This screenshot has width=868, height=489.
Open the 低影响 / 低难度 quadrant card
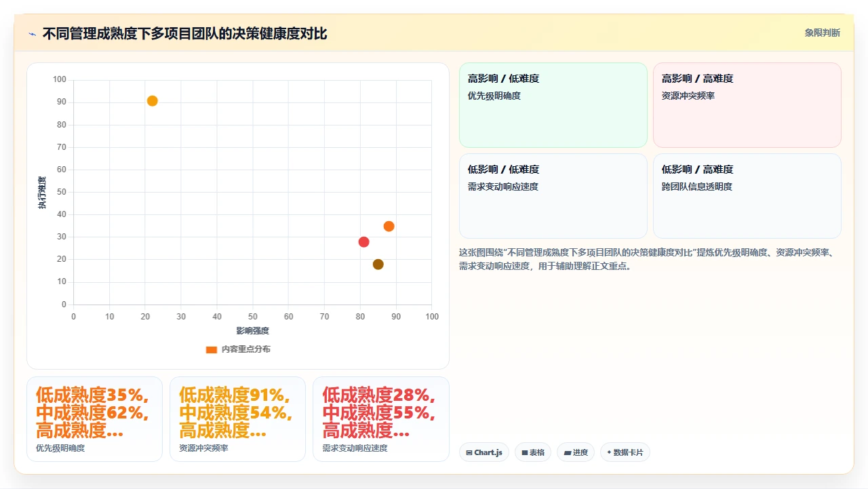tap(553, 196)
